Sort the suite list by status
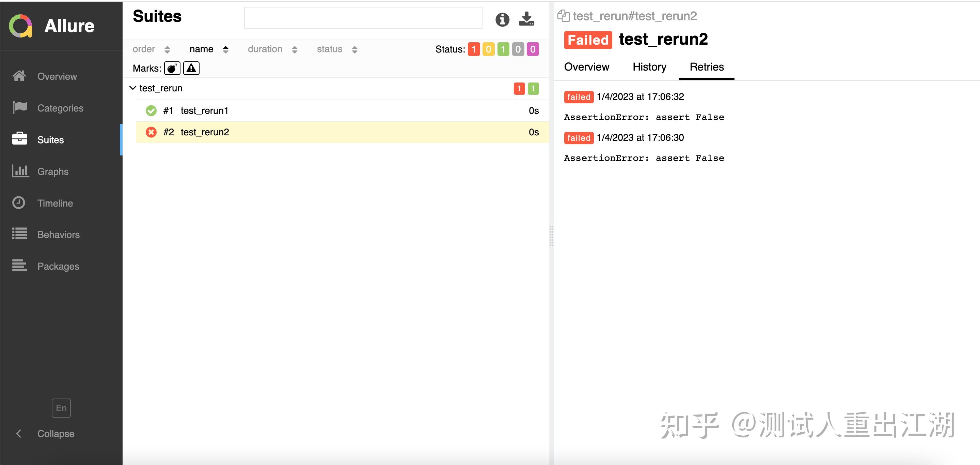Image resolution: width=980 pixels, height=465 pixels. click(330, 49)
